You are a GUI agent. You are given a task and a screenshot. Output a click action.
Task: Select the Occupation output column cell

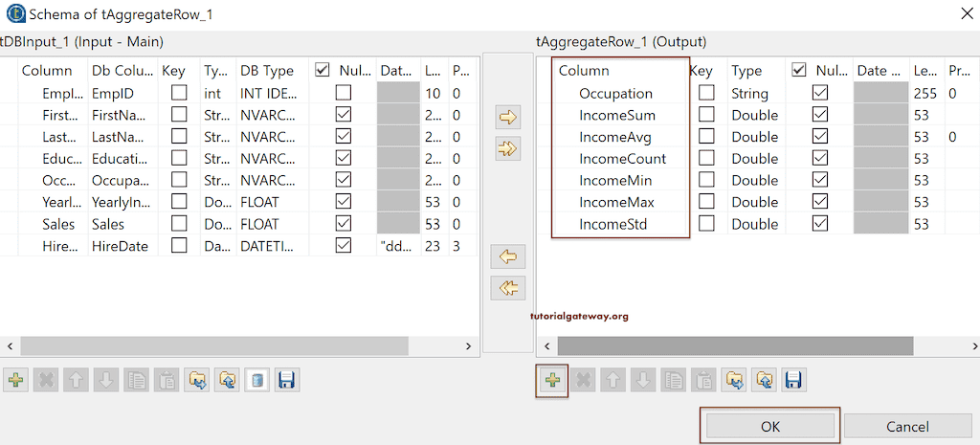tap(615, 94)
